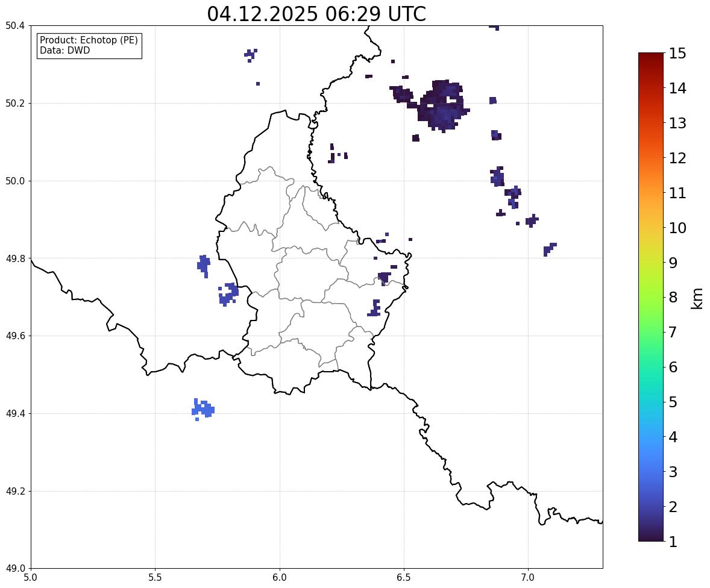Screen dimensions: 710x588
Task: Click the x-axis label 5.0
Action: [x=31, y=578]
